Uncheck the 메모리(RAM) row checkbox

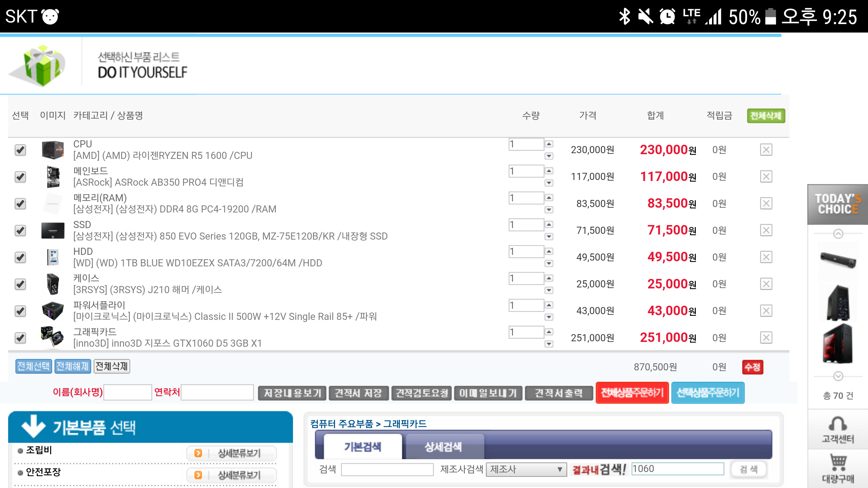pos(20,204)
